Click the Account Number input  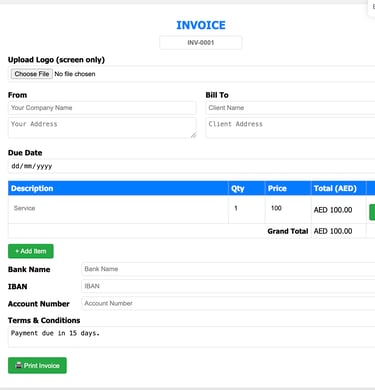pyautogui.click(x=228, y=303)
